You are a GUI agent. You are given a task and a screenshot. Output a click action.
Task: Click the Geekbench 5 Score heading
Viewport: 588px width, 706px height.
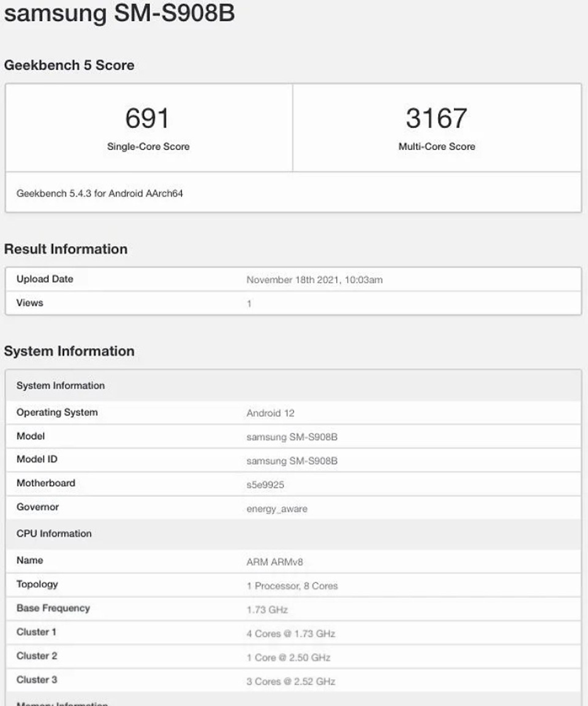click(69, 65)
